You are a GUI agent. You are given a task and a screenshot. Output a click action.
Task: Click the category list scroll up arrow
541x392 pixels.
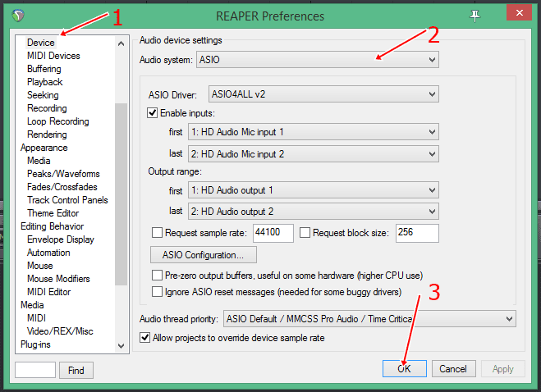coord(121,43)
